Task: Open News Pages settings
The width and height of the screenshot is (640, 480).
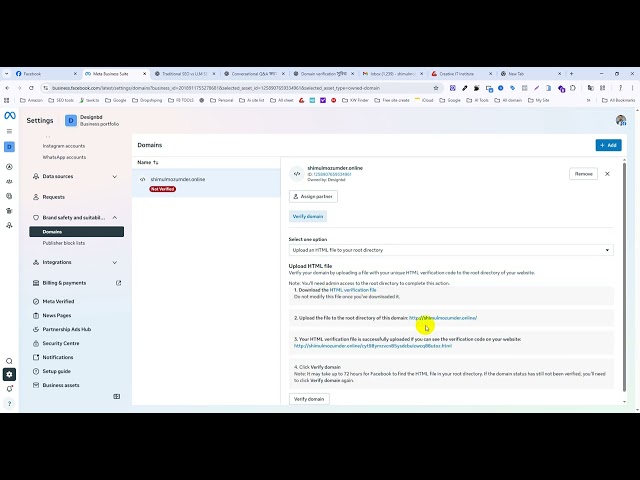Action: [x=57, y=316]
